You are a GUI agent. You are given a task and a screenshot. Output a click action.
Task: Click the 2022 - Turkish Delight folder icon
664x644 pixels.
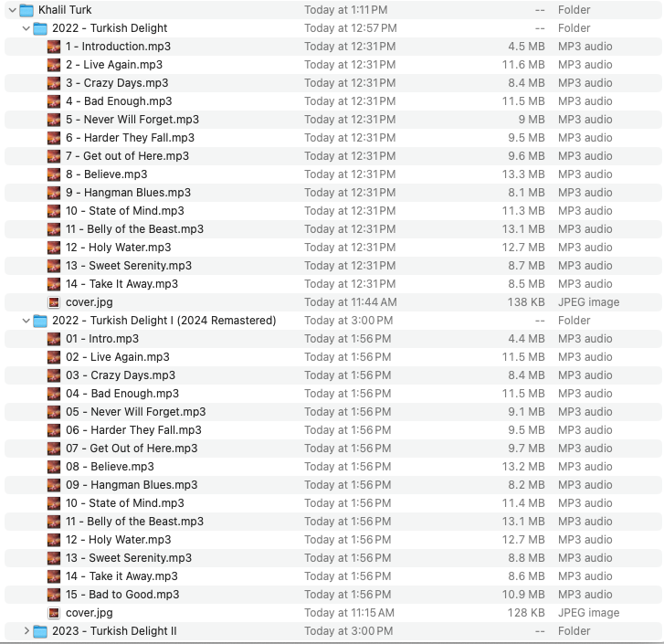click(x=40, y=28)
